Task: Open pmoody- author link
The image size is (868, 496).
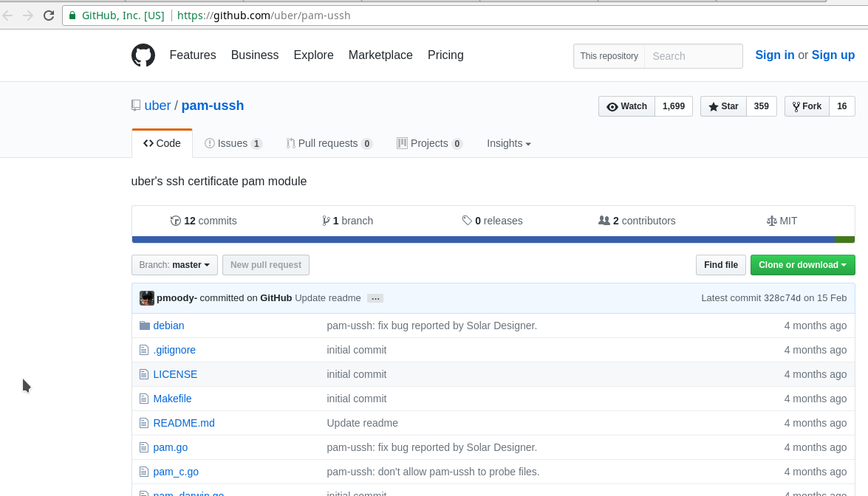Action: (x=177, y=298)
